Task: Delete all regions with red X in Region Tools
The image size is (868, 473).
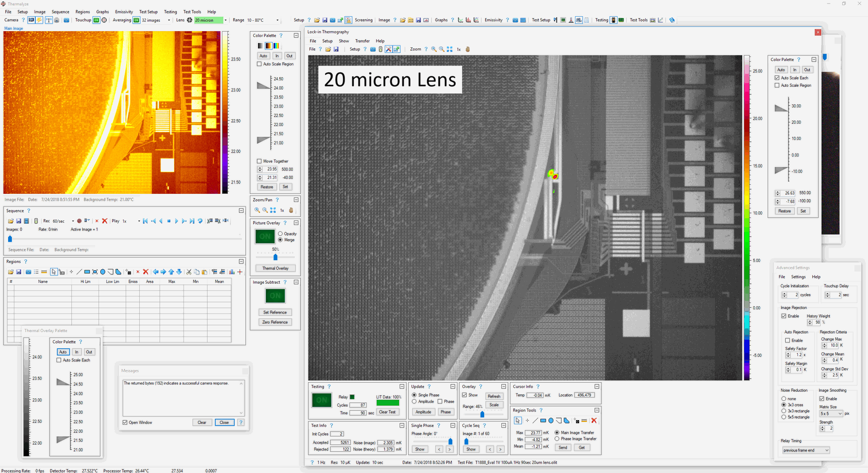Action: tap(594, 421)
